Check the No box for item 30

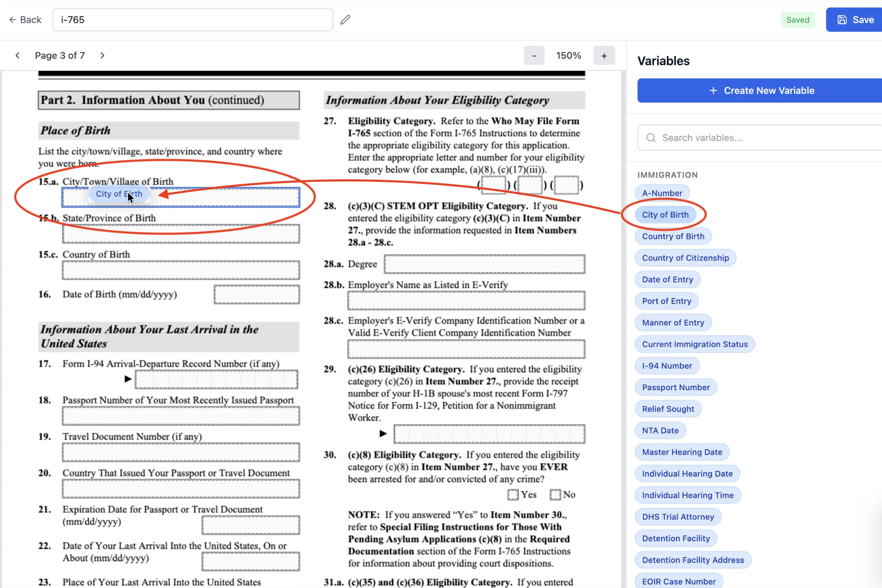555,495
